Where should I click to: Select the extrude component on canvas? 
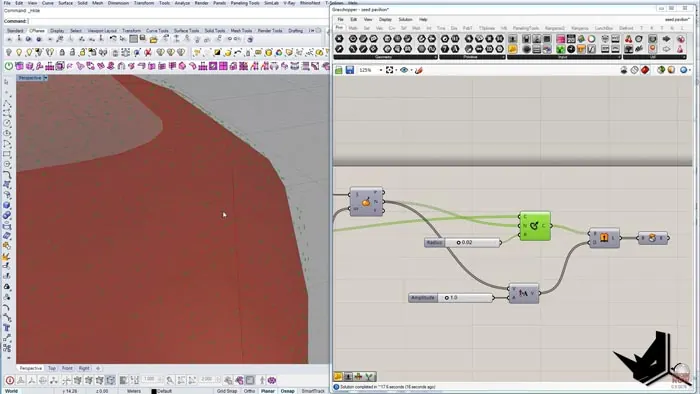[x=604, y=238]
